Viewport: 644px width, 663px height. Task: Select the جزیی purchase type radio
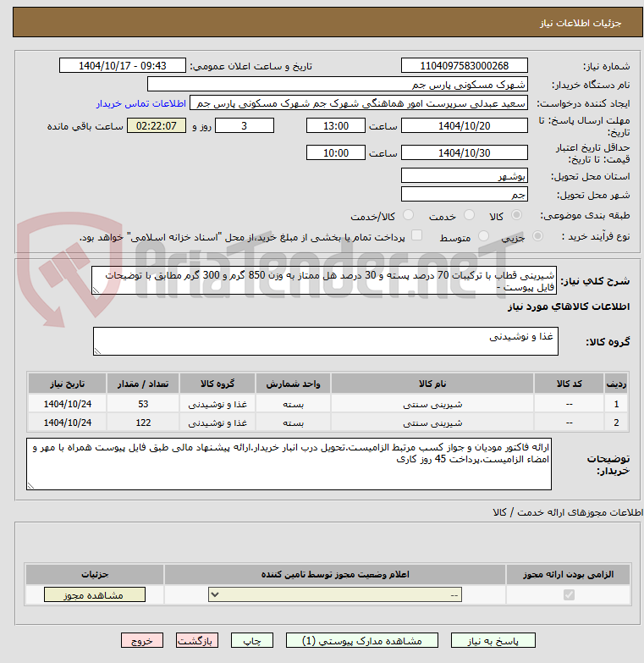(537, 236)
